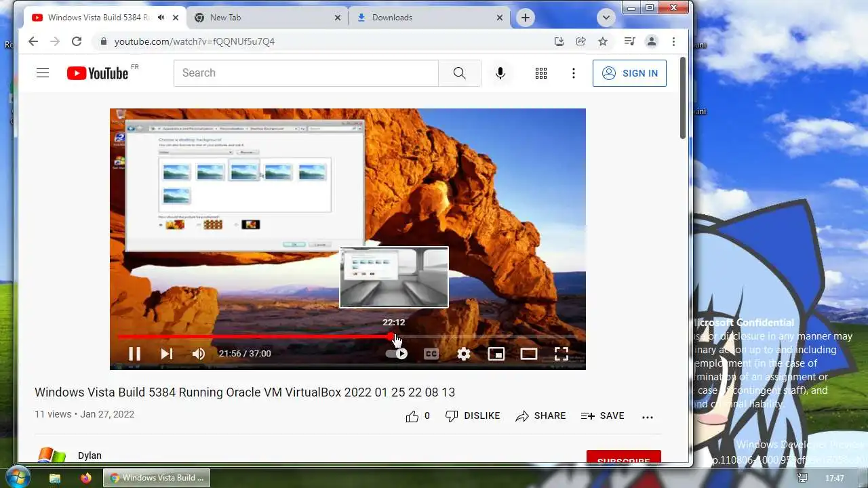Open the player settings gear
This screenshot has width=868, height=488.
pos(464,353)
